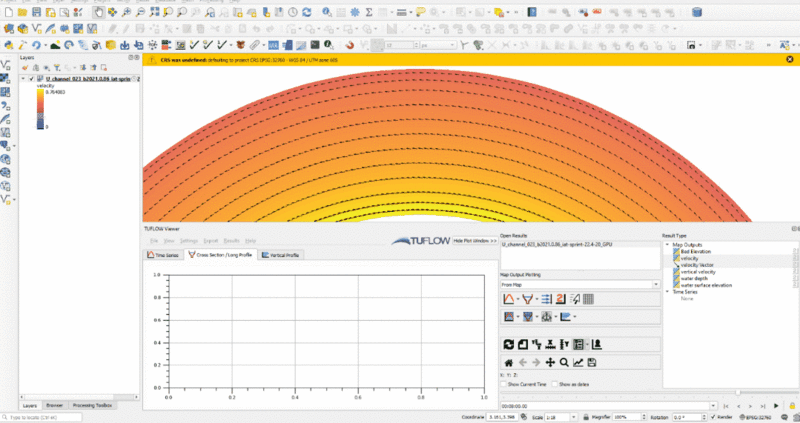Screen dimensions: 800x423
Task: Open the Vertical Profile tab
Action: tap(281, 255)
